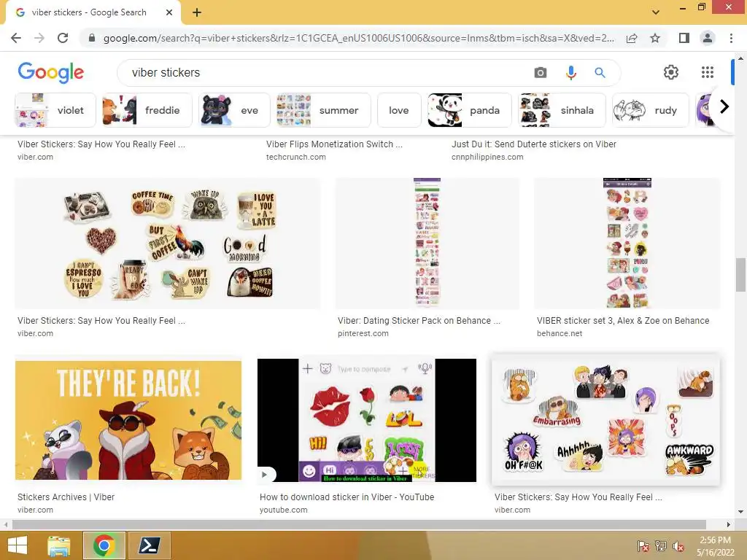747x560 pixels.
Task: Click vertical scrollbar down arrow
Action: (x=740, y=512)
